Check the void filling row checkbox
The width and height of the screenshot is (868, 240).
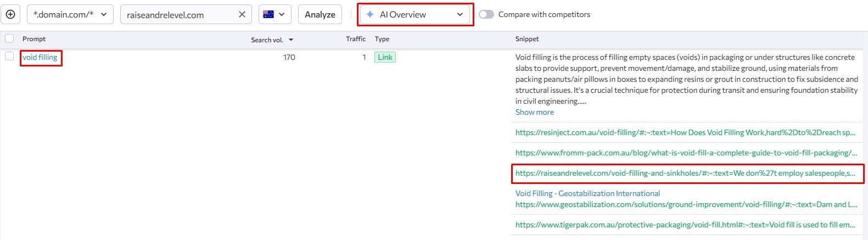point(9,57)
